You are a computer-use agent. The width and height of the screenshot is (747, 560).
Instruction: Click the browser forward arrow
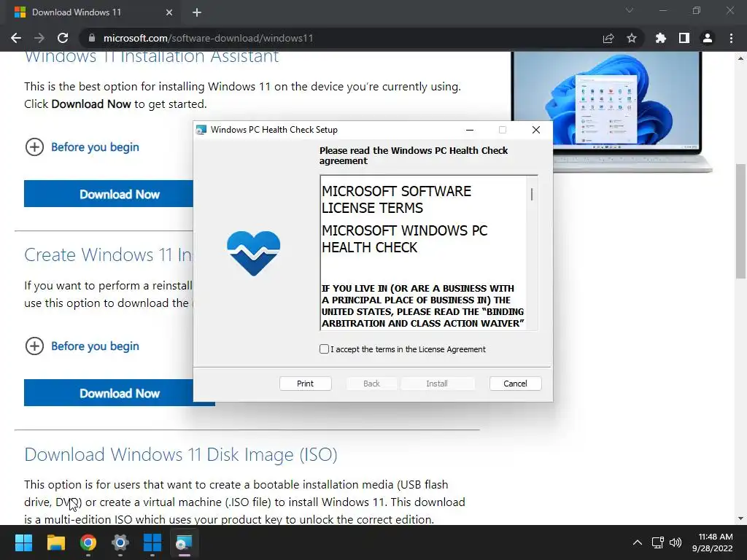[x=39, y=38]
